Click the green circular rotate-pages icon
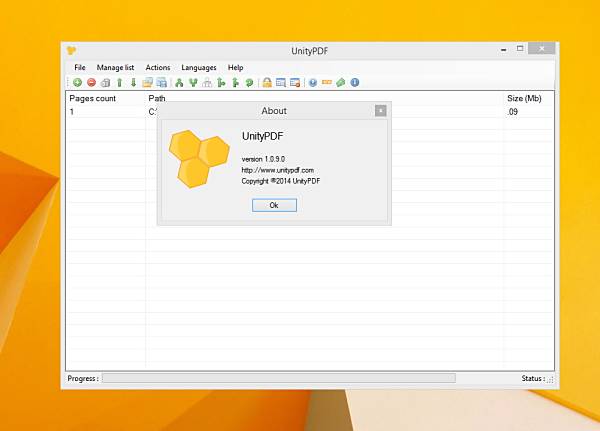The width and height of the screenshot is (600, 431). tap(249, 82)
